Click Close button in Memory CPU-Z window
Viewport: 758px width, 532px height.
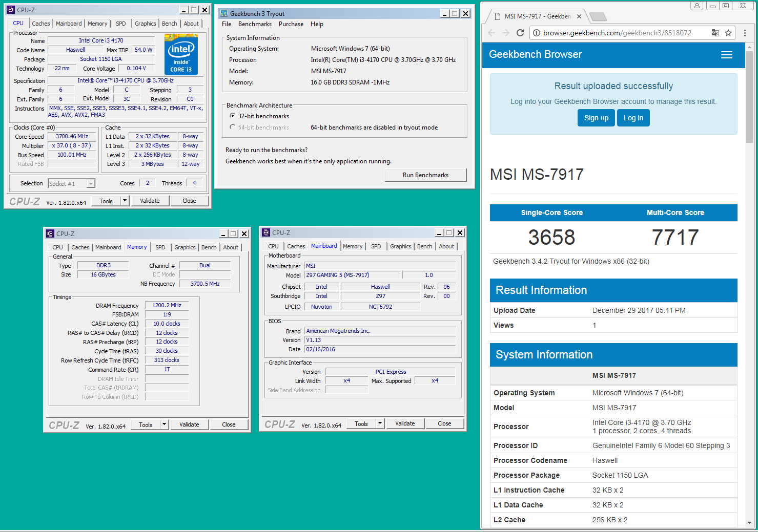(x=229, y=424)
